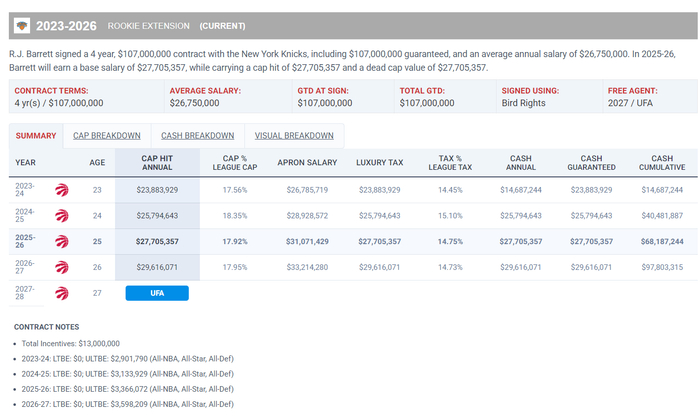Click the Cash Guaranteed column header
Image resolution: width=700 pixels, height=419 pixels.
[592, 162]
